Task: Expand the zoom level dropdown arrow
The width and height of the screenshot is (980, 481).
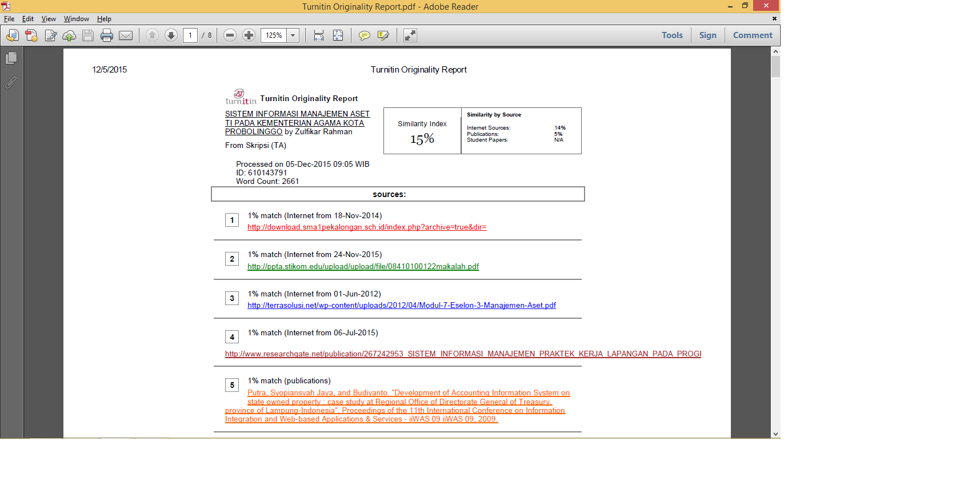Action: click(x=293, y=35)
